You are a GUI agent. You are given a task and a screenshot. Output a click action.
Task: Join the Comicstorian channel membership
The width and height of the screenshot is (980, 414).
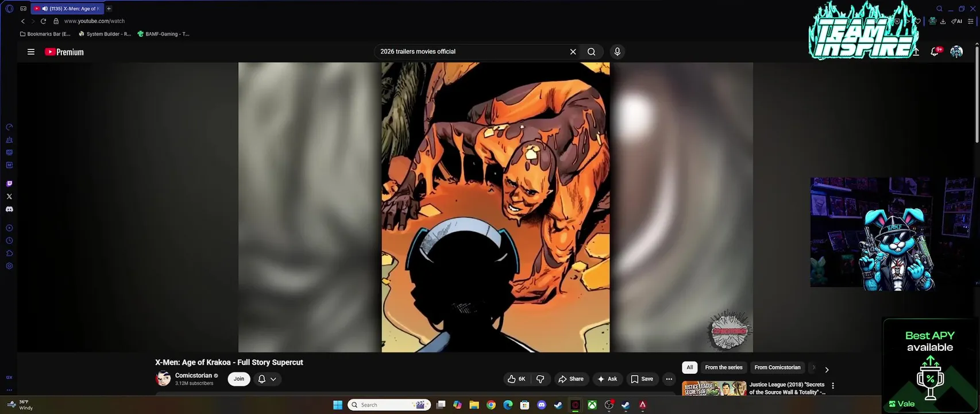pos(239,379)
